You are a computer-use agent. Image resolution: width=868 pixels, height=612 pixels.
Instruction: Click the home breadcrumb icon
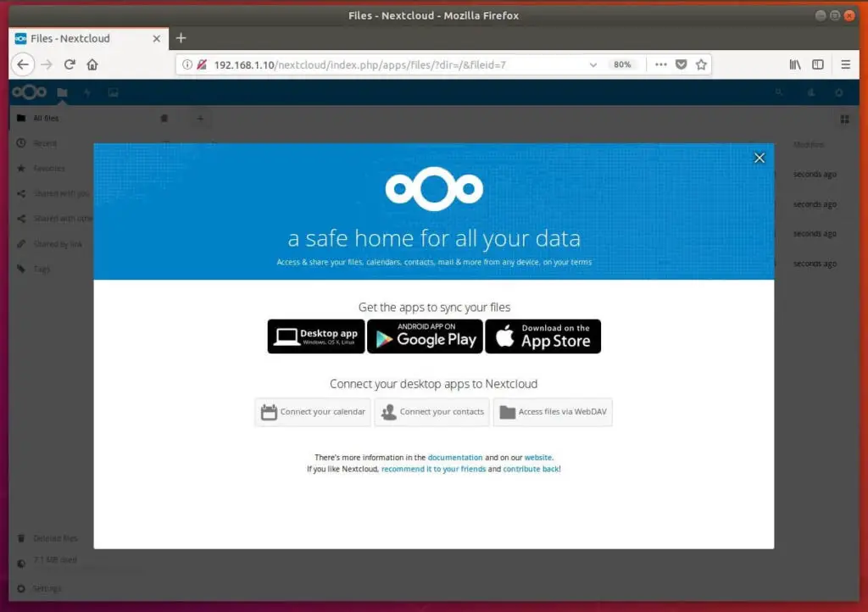(x=164, y=119)
